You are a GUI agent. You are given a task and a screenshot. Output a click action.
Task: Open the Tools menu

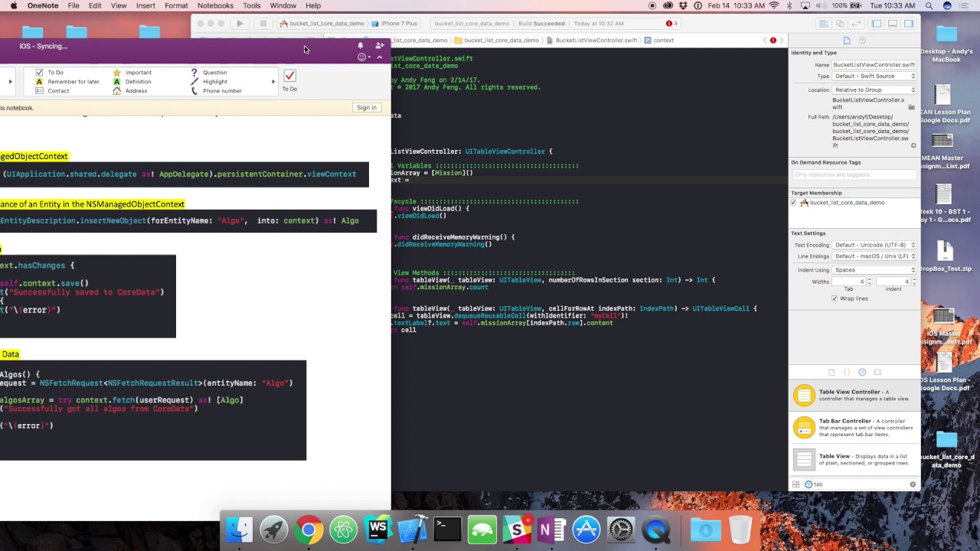tap(252, 5)
